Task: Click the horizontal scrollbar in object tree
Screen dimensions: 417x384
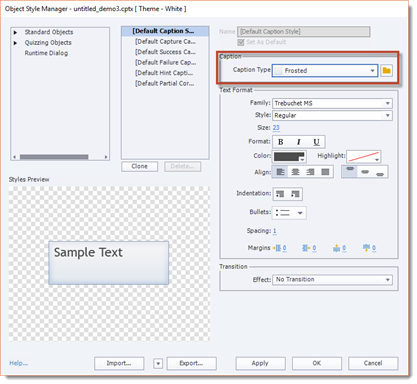Action: pyautogui.click(x=54, y=157)
